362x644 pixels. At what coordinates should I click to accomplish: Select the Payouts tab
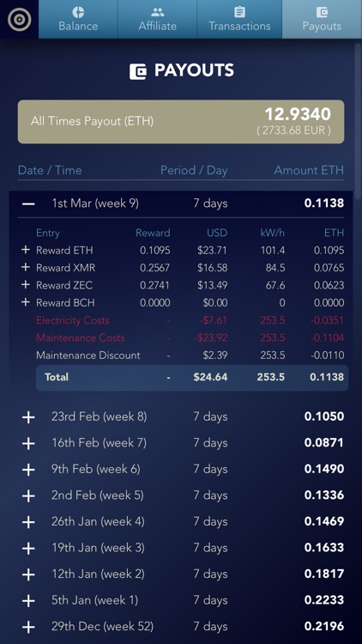[322, 19]
